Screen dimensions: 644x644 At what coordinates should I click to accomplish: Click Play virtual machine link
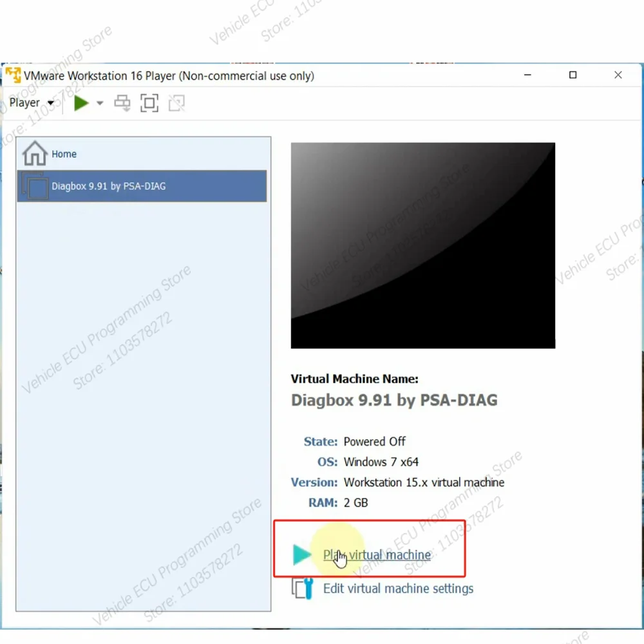tap(377, 555)
